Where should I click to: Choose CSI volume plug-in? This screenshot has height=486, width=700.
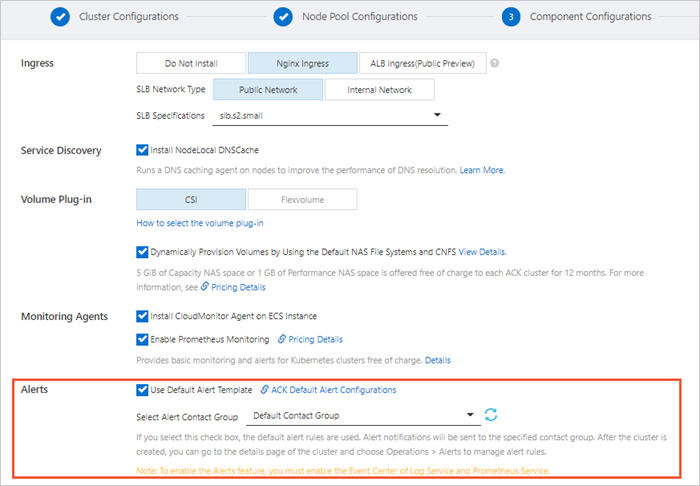click(191, 199)
